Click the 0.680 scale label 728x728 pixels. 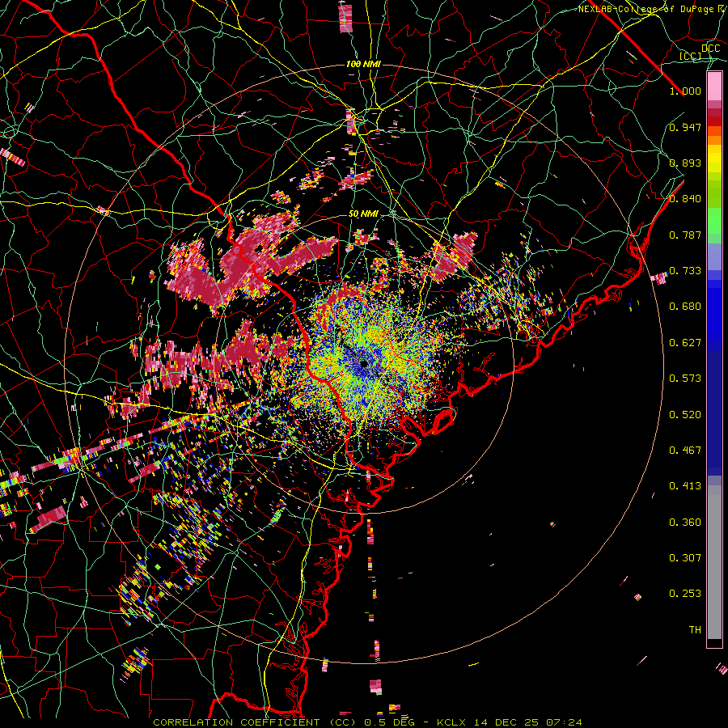pos(685,307)
